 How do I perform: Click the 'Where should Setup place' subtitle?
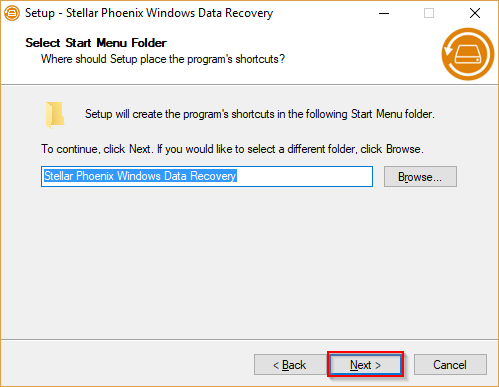click(x=163, y=59)
